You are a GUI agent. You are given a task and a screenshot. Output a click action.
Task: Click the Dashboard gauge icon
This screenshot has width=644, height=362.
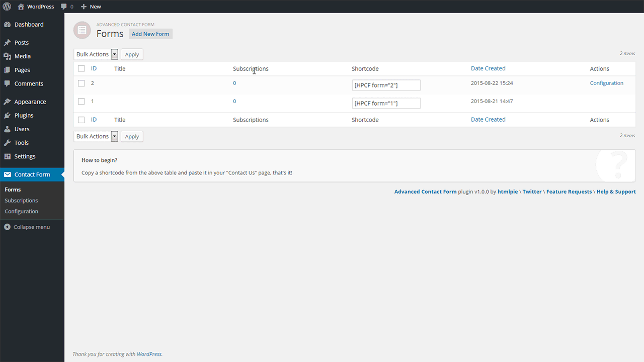tap(7, 24)
